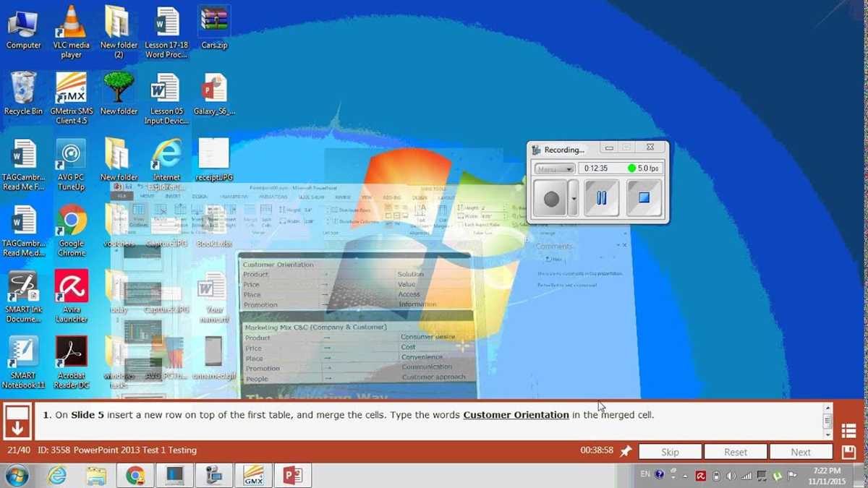Open the GMetrix question list icon
This screenshot has width=868, height=488.
click(x=849, y=432)
